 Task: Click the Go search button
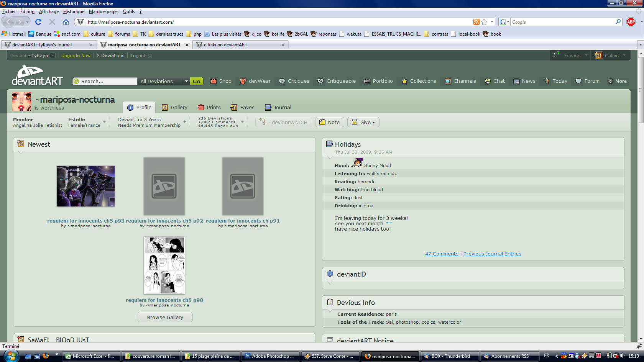(196, 81)
